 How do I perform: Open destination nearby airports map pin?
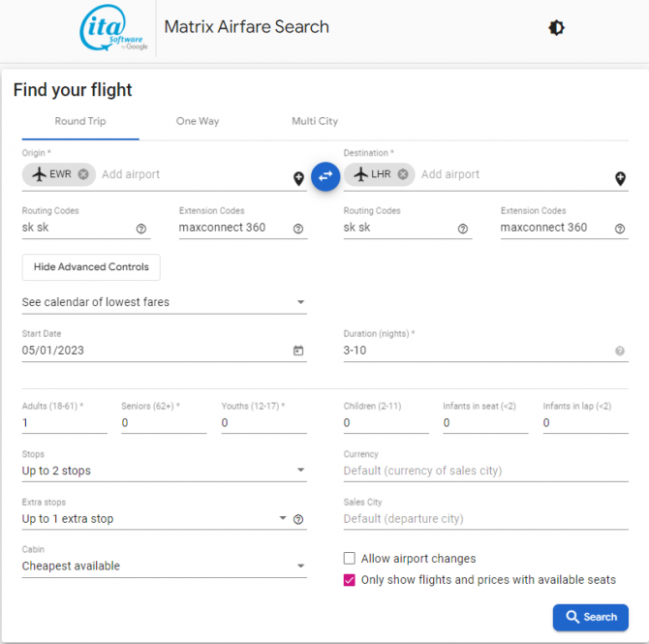click(x=620, y=179)
